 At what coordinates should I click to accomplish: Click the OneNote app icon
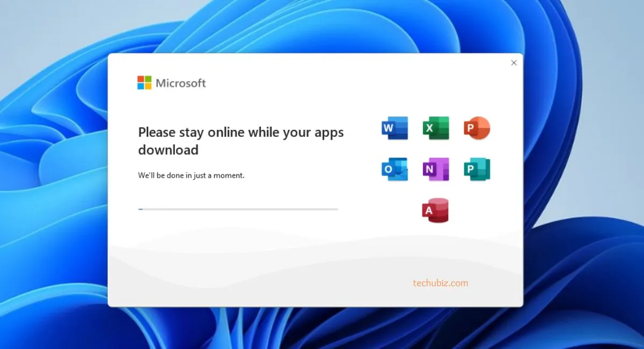tap(436, 169)
